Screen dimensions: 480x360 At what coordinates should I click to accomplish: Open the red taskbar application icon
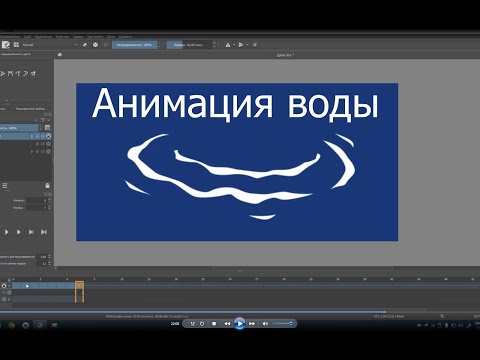[54, 325]
